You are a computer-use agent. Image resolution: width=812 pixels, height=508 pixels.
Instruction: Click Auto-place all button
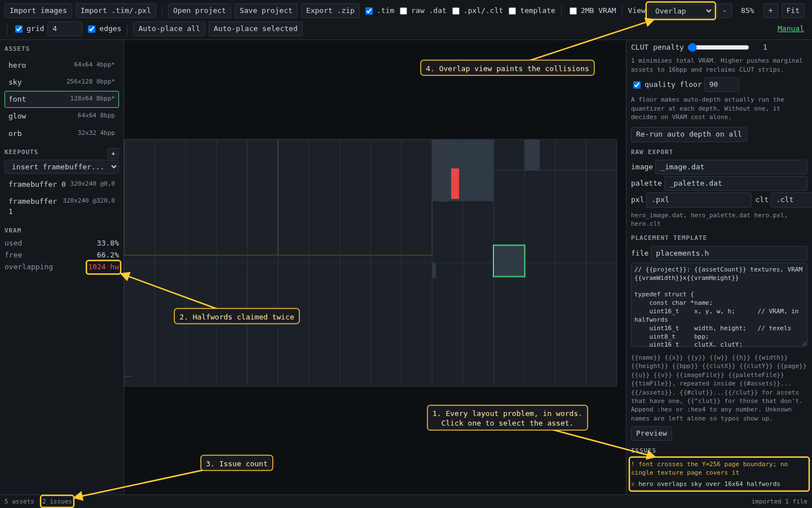click(169, 29)
